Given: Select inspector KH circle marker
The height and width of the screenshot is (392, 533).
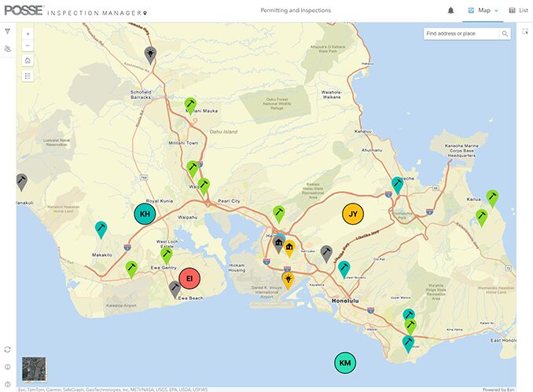Looking at the screenshot, I should 145,214.
